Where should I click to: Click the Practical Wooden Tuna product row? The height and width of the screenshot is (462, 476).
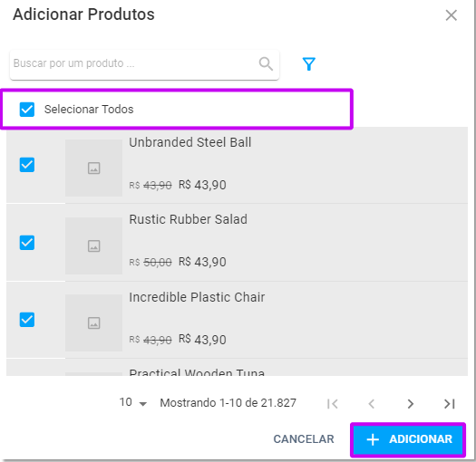point(237,368)
